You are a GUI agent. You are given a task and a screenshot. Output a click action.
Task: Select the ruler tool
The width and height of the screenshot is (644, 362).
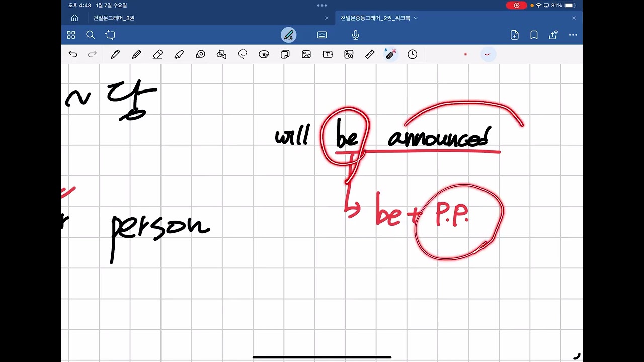click(370, 54)
